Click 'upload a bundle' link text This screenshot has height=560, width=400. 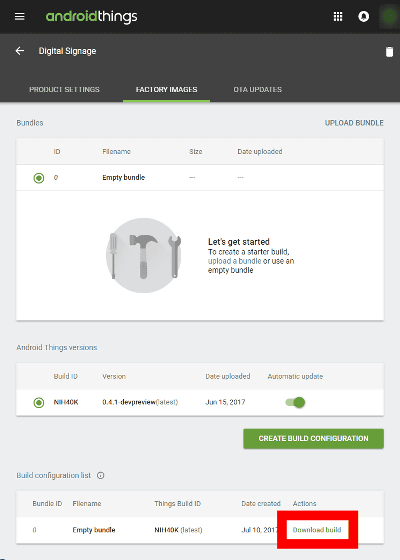pyautogui.click(x=235, y=261)
